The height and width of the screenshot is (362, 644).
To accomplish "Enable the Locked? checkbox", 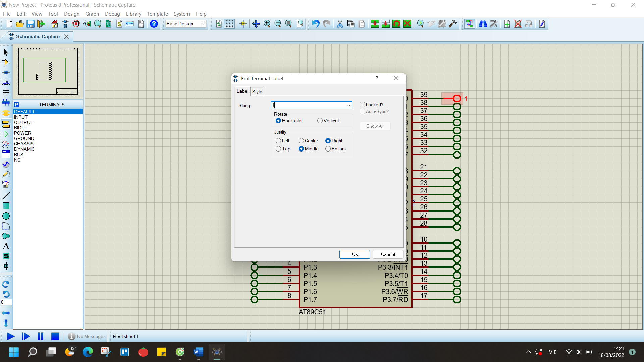I will point(362,105).
